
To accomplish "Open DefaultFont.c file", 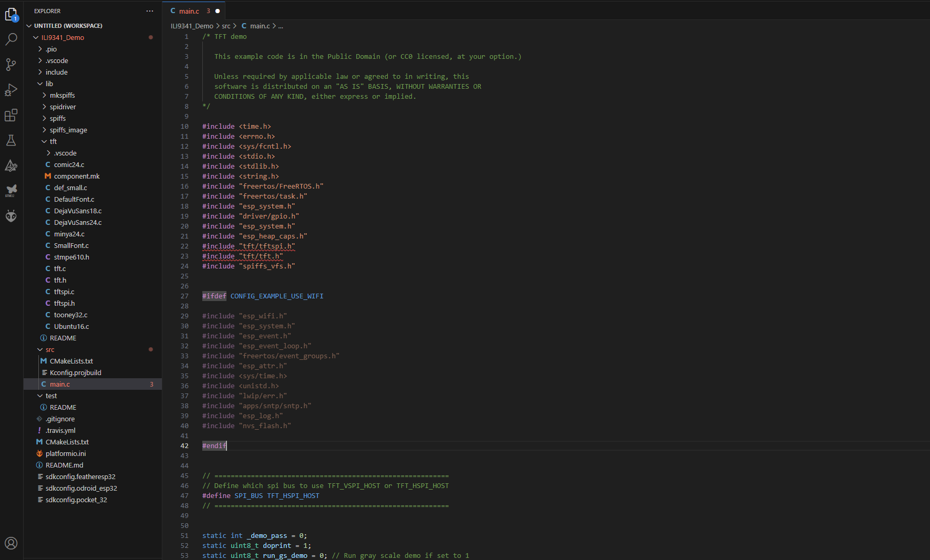I will (x=92, y=199).
